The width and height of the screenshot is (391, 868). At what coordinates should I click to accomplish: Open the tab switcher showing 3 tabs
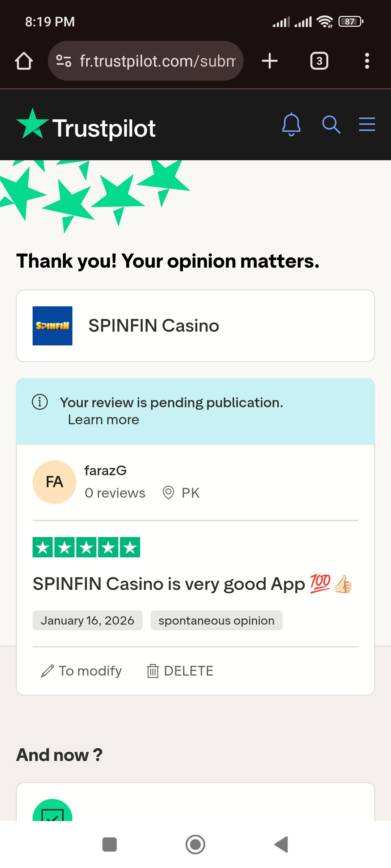319,61
